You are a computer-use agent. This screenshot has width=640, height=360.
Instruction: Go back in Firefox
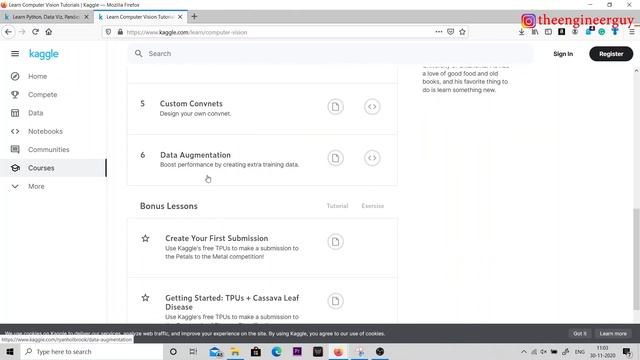click(x=9, y=32)
